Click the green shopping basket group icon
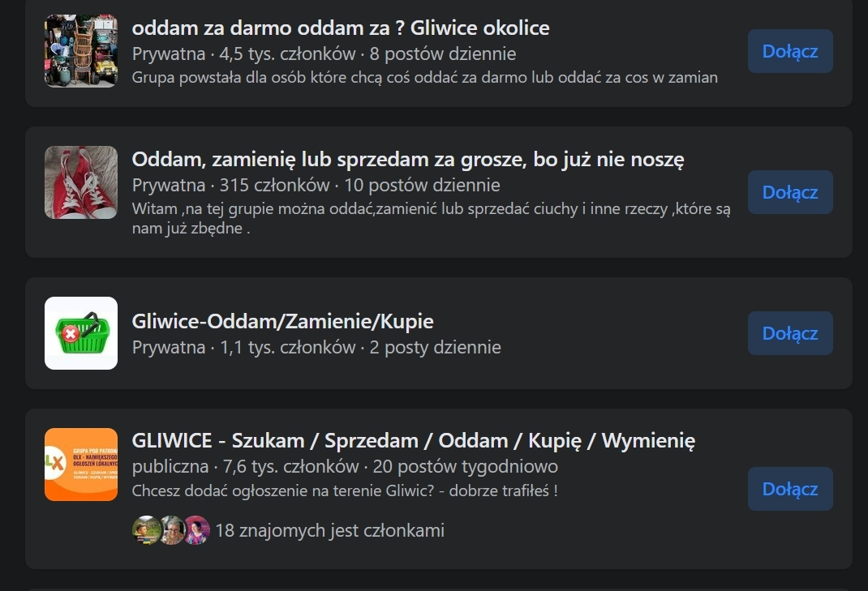This screenshot has height=591, width=868. (x=81, y=333)
